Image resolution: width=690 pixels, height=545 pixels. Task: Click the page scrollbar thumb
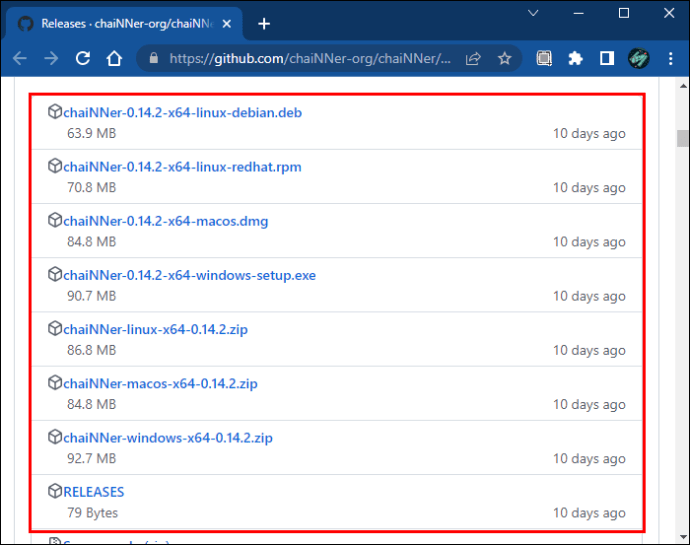[x=683, y=138]
